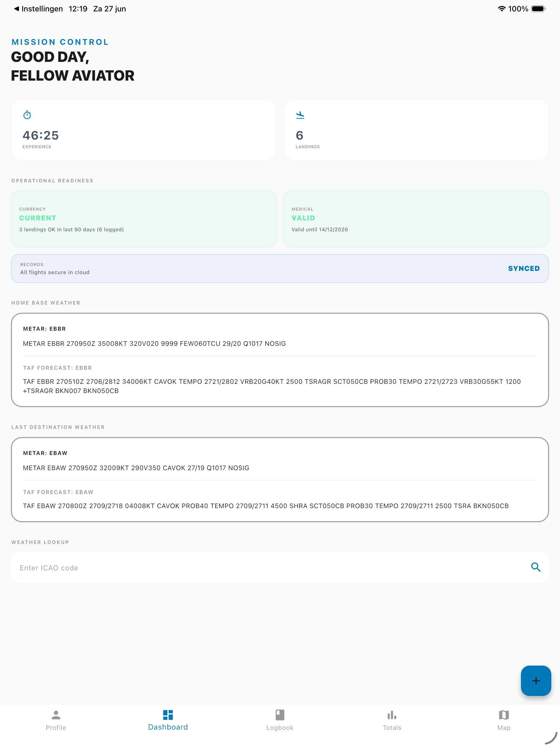
Task: Tap the MISSION CONTROL header
Action: point(60,42)
